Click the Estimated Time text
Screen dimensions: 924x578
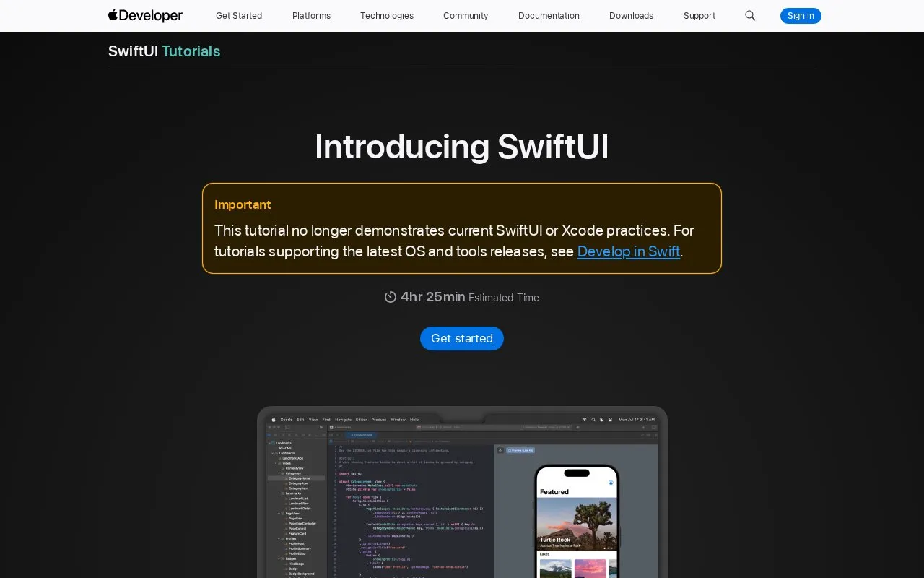pyautogui.click(x=504, y=298)
